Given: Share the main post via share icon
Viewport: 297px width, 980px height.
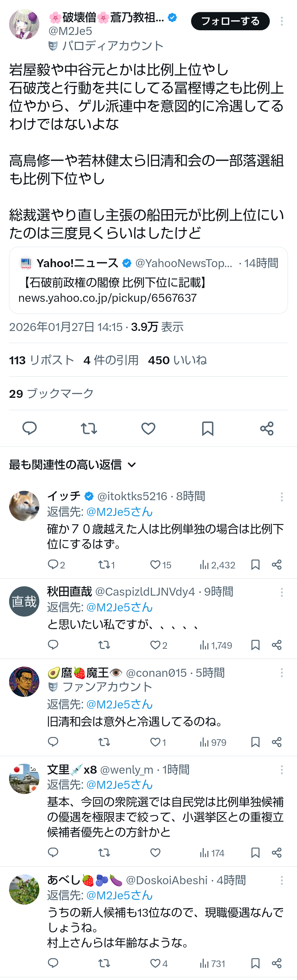Looking at the screenshot, I should tap(267, 428).
